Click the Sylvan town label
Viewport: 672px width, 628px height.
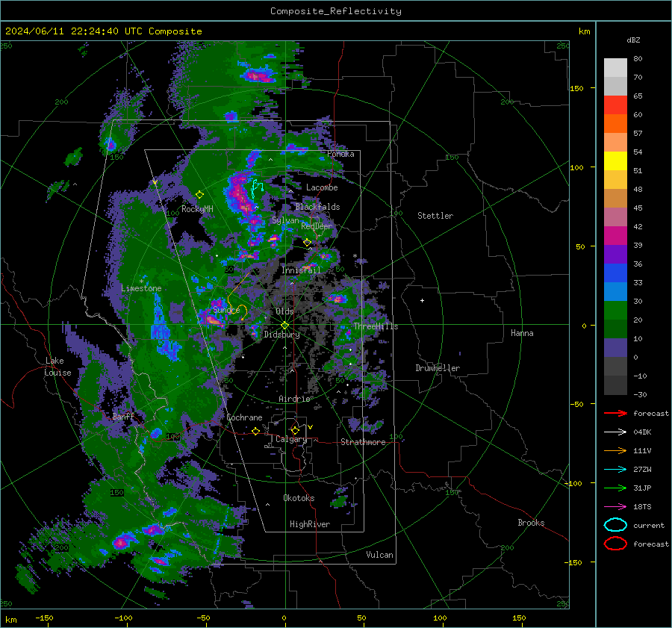(285, 220)
